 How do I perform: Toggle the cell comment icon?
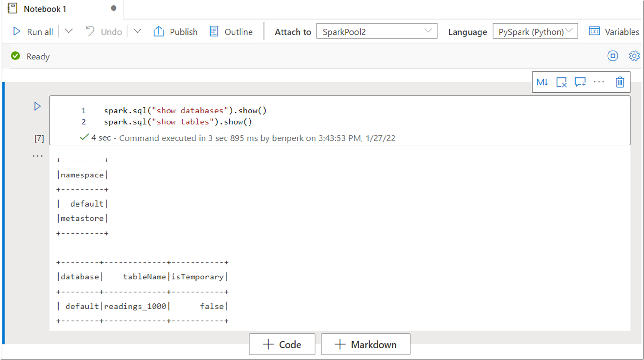coord(580,82)
